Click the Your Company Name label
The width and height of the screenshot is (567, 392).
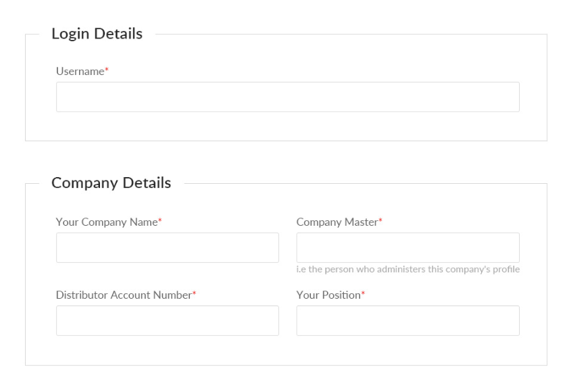pos(107,222)
